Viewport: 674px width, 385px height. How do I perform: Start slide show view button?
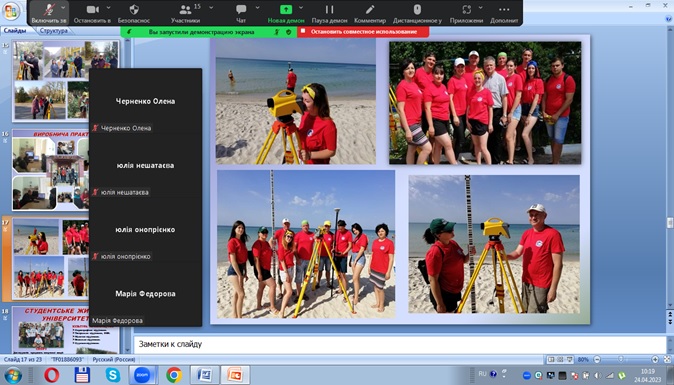(570, 359)
